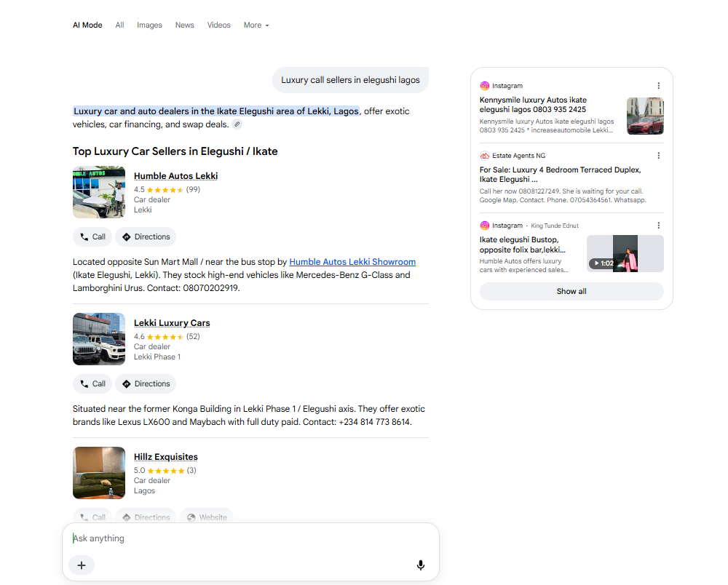
Task: Start voice input with the microphone icon
Action: pos(421,565)
